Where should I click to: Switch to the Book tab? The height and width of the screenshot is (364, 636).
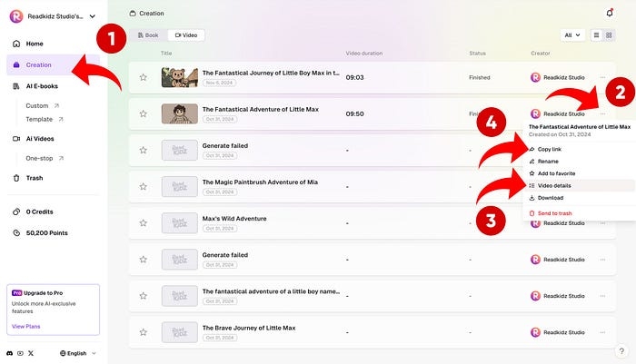tap(147, 34)
